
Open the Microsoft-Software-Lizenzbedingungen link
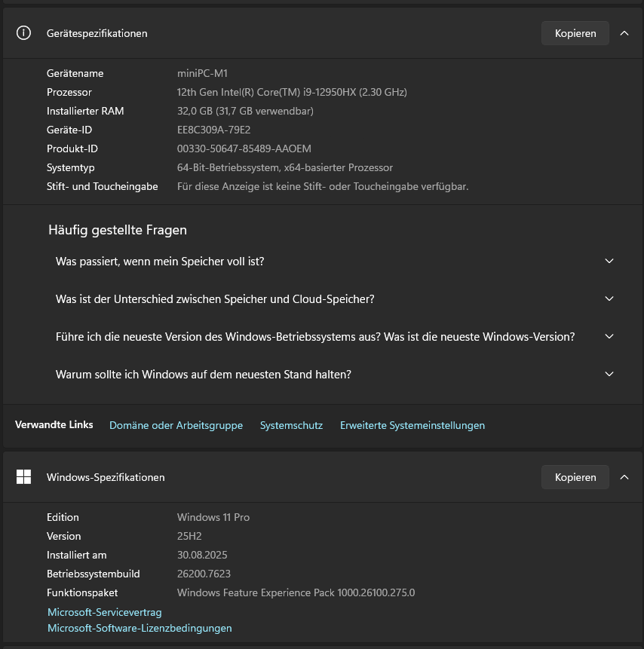tap(140, 628)
